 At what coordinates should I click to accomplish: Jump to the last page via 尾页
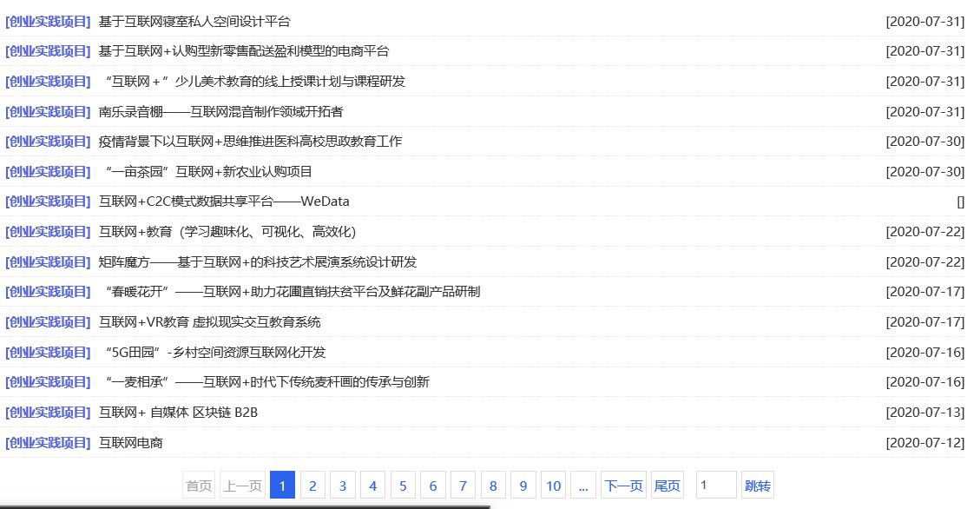pyautogui.click(x=667, y=485)
